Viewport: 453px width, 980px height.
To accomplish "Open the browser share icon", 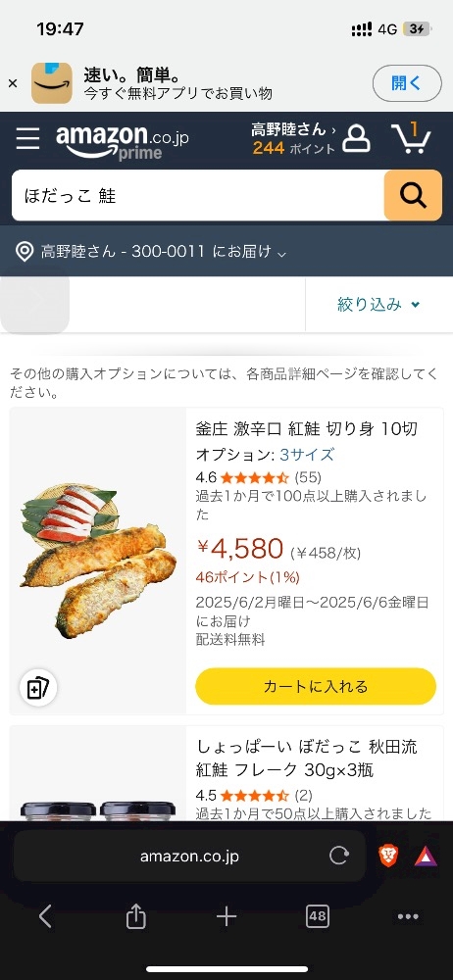I will 135,917.
